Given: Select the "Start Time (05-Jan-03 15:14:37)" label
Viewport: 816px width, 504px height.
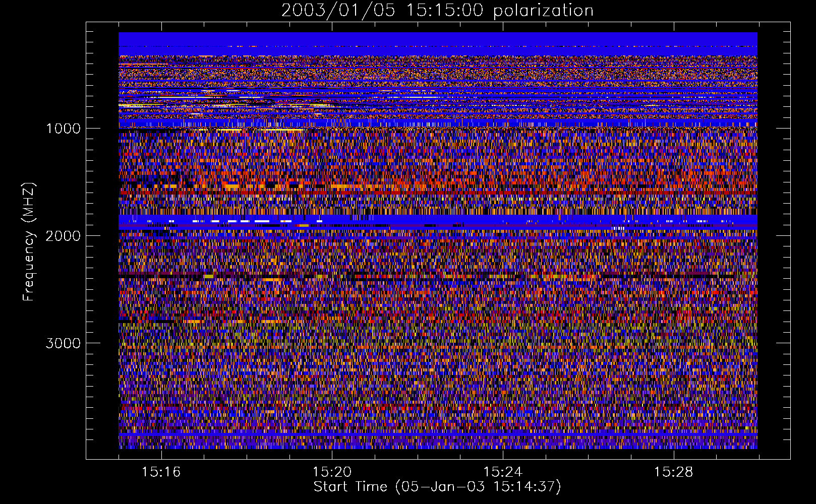Looking at the screenshot, I should [x=437, y=487].
